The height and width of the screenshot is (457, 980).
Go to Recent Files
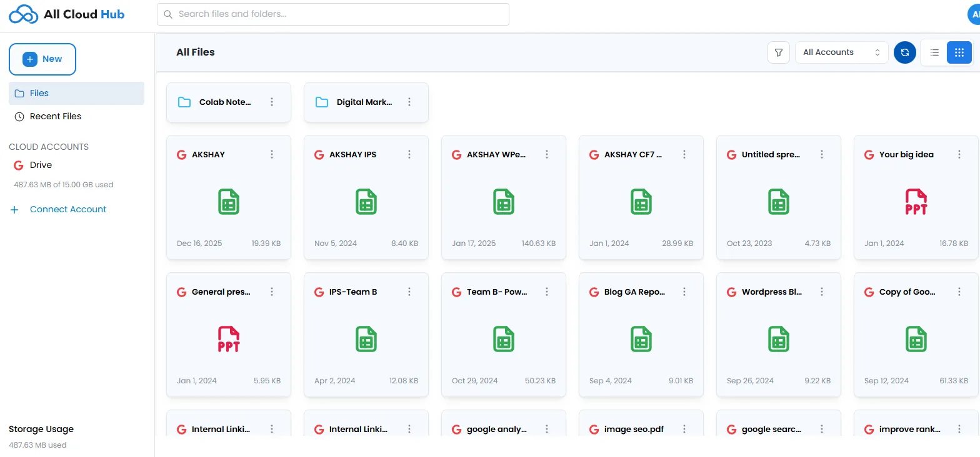[x=55, y=116]
